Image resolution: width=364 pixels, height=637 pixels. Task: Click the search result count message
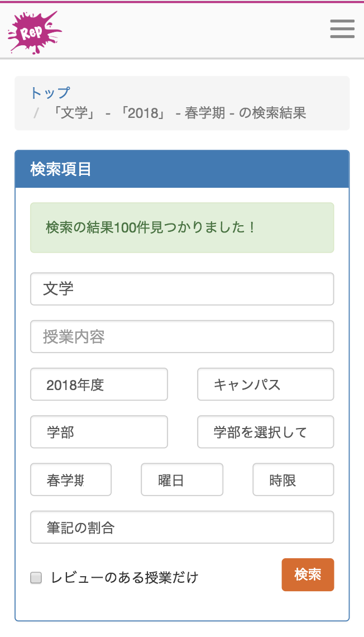(x=182, y=227)
